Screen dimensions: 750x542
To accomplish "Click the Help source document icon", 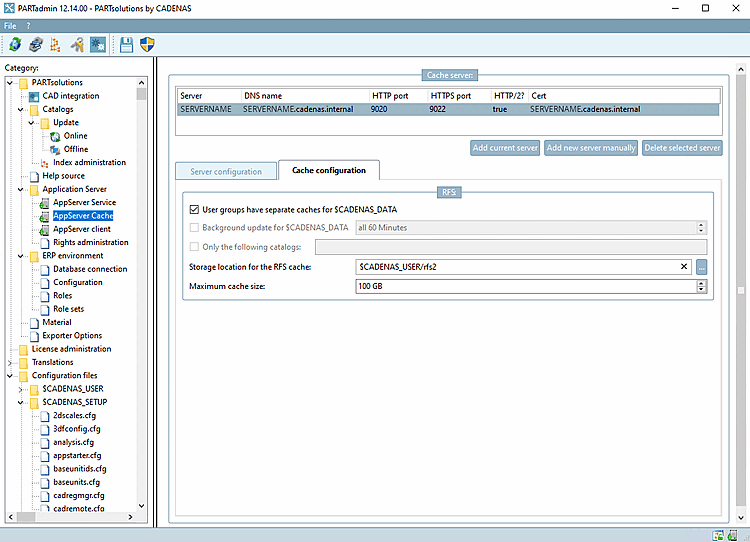I will [34, 177].
